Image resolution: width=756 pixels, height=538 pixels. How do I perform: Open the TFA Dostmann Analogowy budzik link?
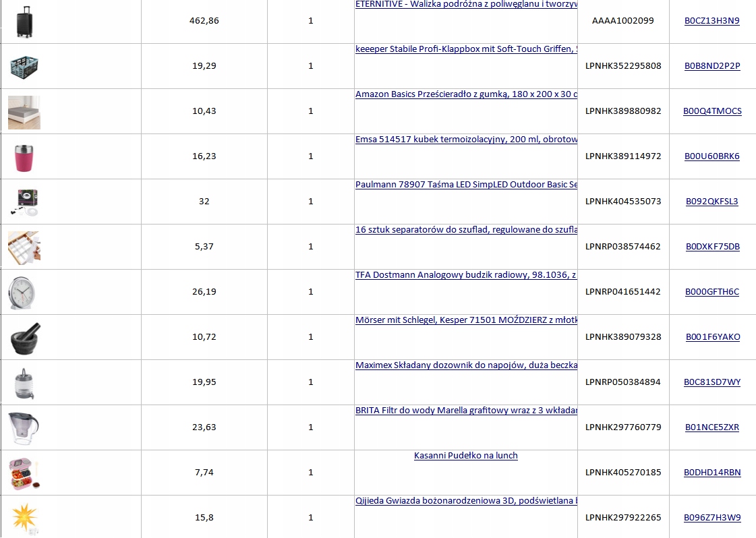point(466,275)
